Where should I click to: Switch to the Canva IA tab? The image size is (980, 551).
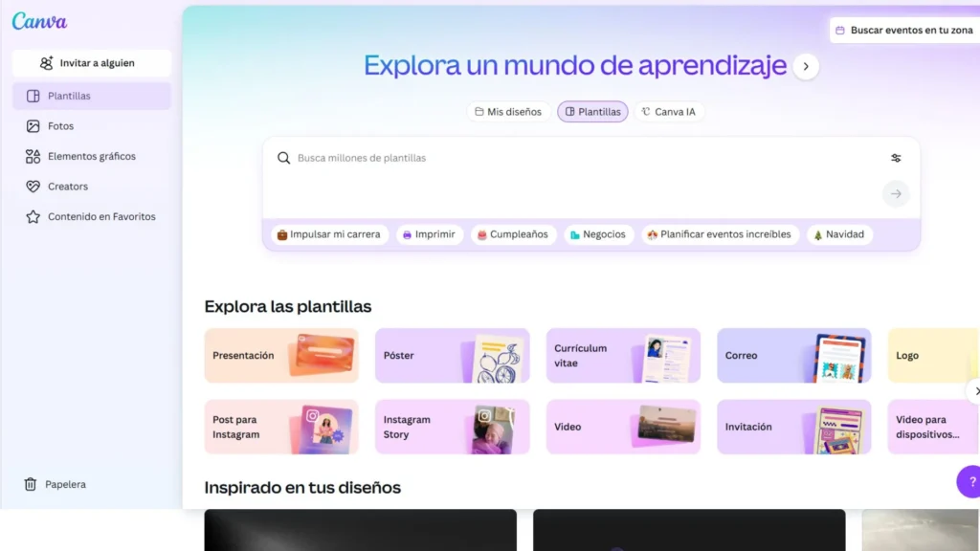coord(669,111)
